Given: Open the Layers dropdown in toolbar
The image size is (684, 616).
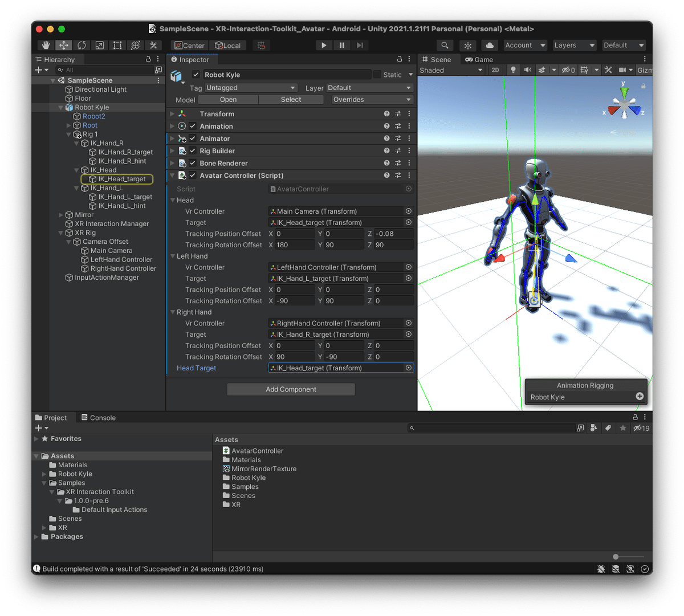Looking at the screenshot, I should tap(574, 45).
